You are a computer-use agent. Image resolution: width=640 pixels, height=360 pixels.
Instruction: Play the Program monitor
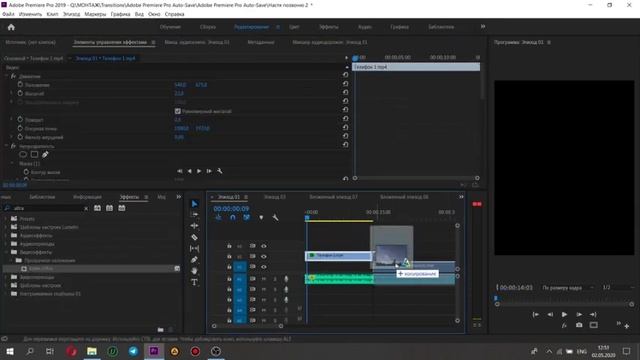pyautogui.click(x=564, y=314)
